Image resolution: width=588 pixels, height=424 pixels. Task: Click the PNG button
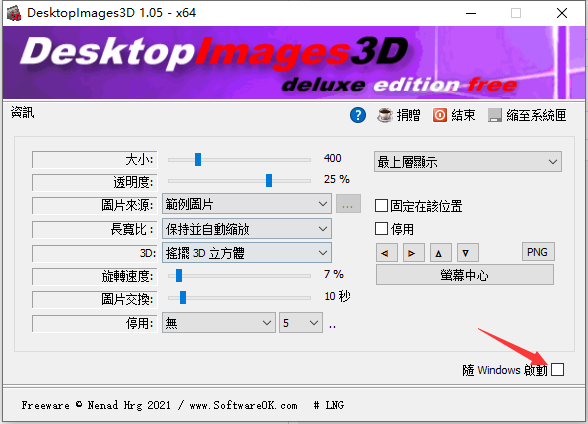click(x=538, y=252)
